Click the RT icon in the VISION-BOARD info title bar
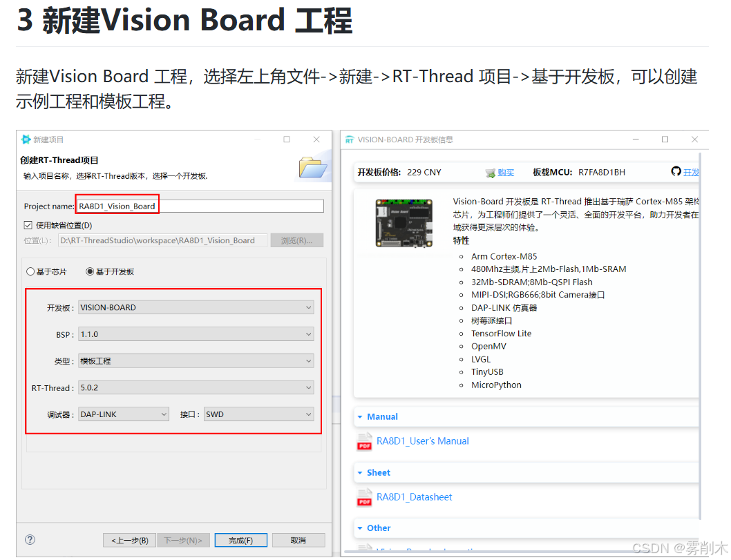 [350, 139]
